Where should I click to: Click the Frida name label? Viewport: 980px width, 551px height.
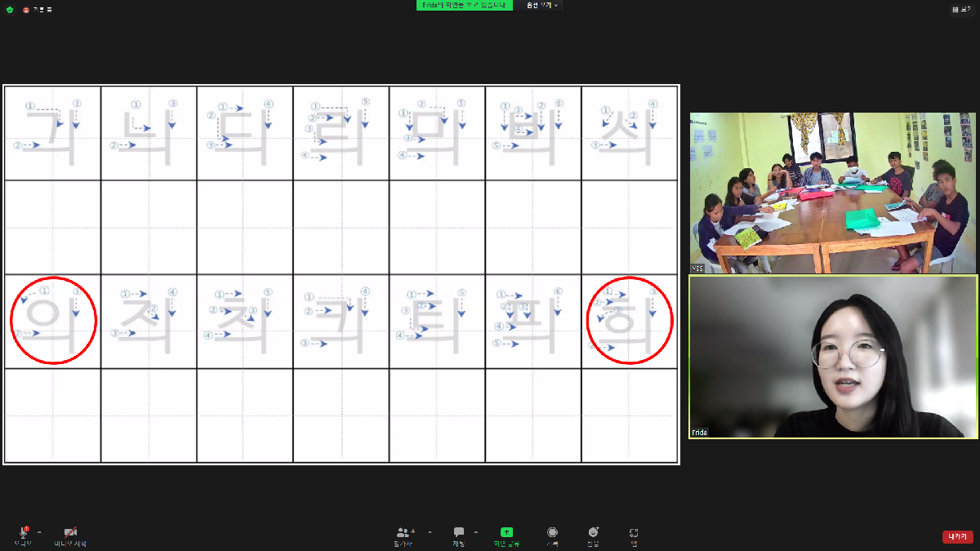click(x=700, y=432)
